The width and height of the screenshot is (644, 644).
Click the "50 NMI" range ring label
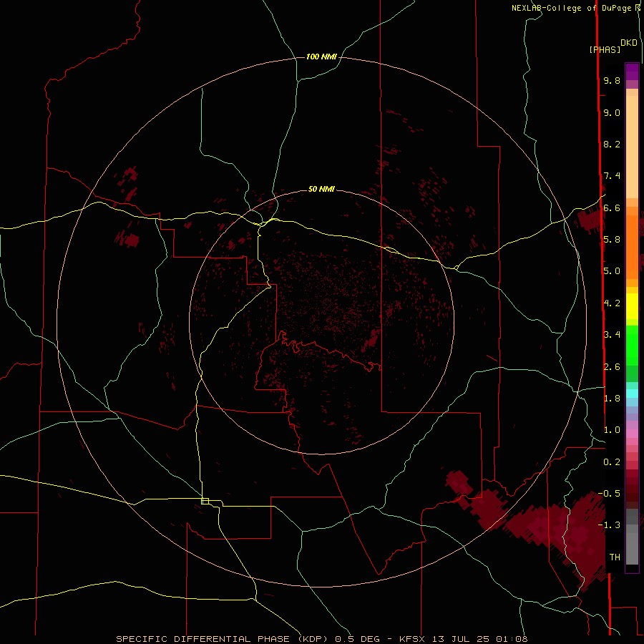(321, 189)
